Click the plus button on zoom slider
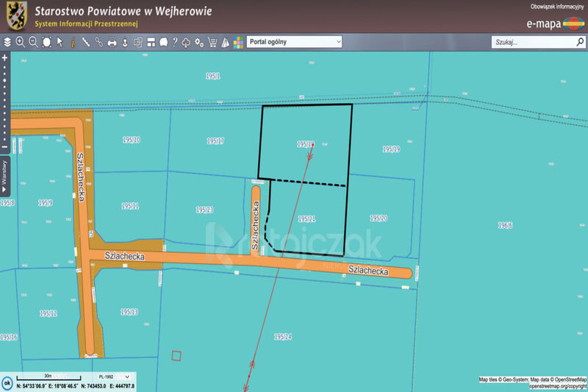588x392 pixels. point(4,57)
